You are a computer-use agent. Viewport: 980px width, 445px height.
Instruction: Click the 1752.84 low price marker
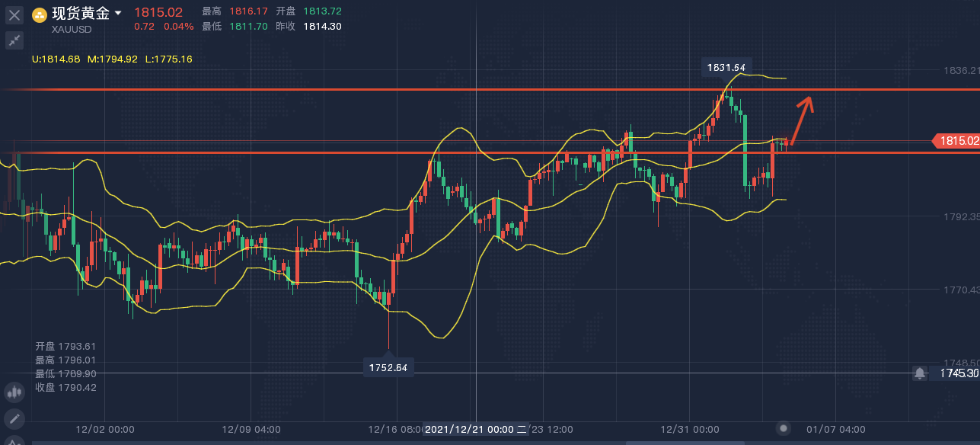coord(388,367)
